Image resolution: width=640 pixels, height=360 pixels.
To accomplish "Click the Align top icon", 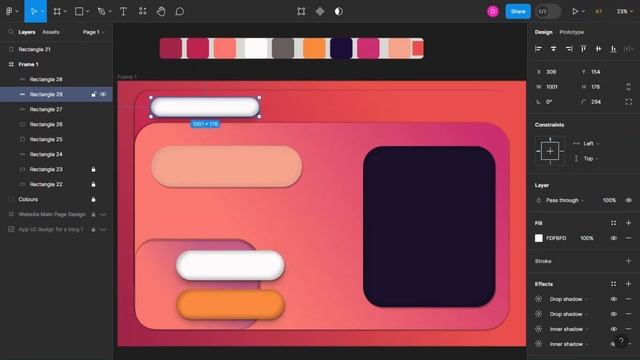I will (x=583, y=49).
